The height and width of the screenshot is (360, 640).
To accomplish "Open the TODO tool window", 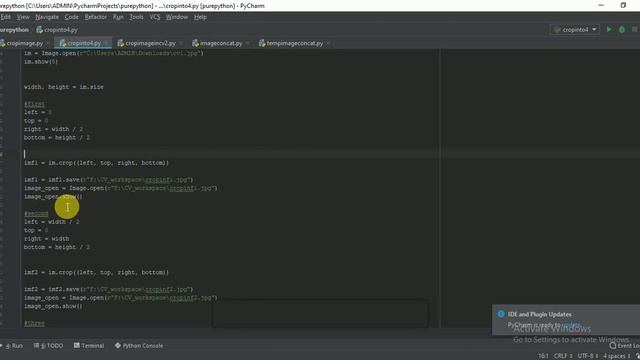I will [49, 345].
